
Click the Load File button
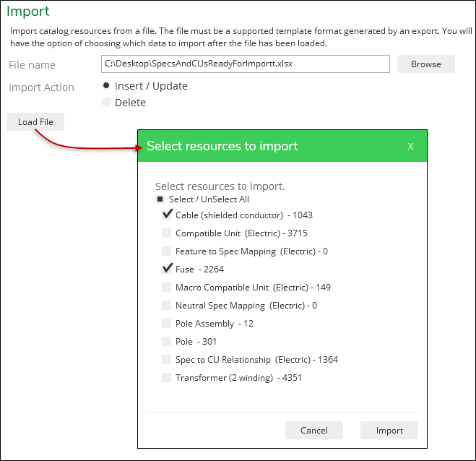coord(35,122)
